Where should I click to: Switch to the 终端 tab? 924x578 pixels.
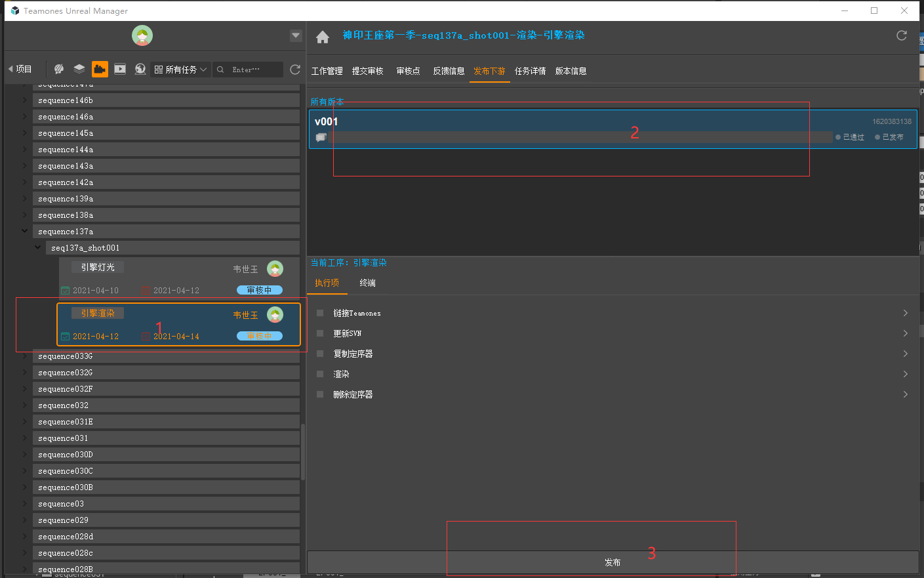(x=367, y=283)
